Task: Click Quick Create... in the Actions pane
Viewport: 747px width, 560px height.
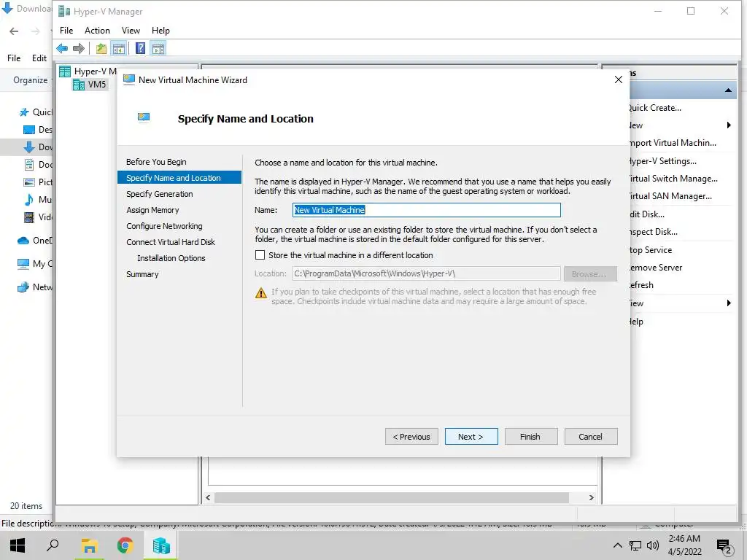Action: point(654,108)
